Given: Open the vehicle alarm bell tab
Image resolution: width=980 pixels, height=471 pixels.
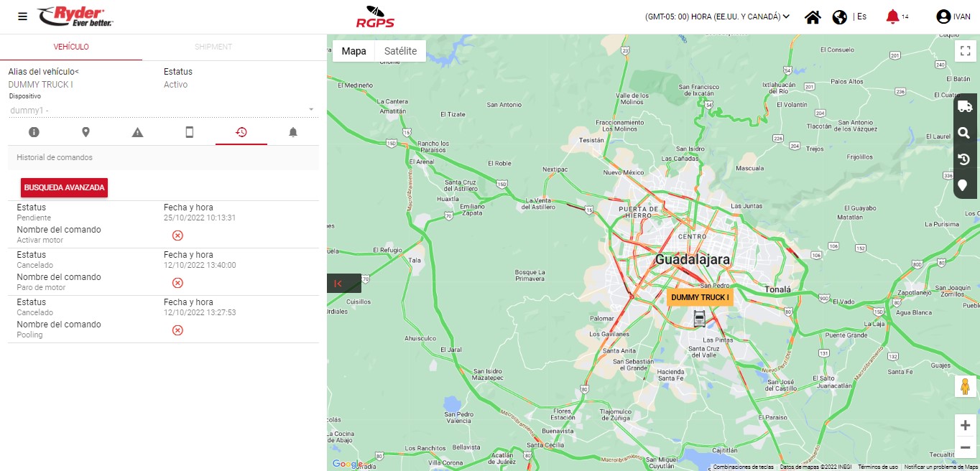Looking at the screenshot, I should point(293,132).
